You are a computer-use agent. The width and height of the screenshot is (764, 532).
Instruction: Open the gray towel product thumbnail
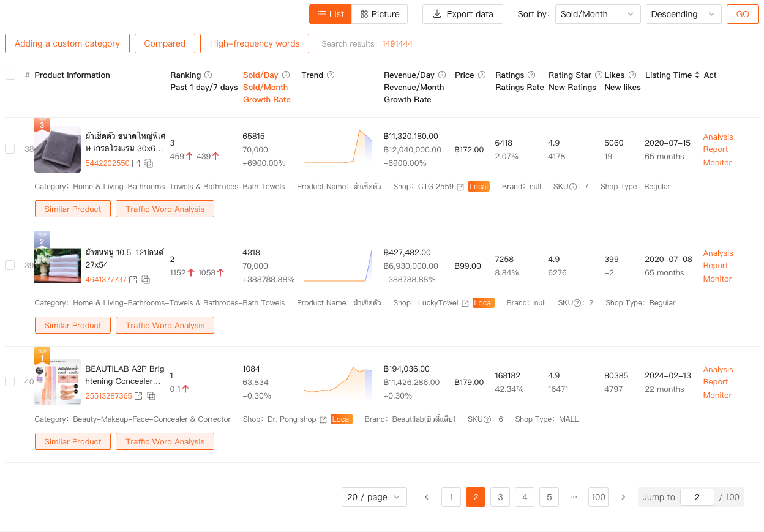58,149
